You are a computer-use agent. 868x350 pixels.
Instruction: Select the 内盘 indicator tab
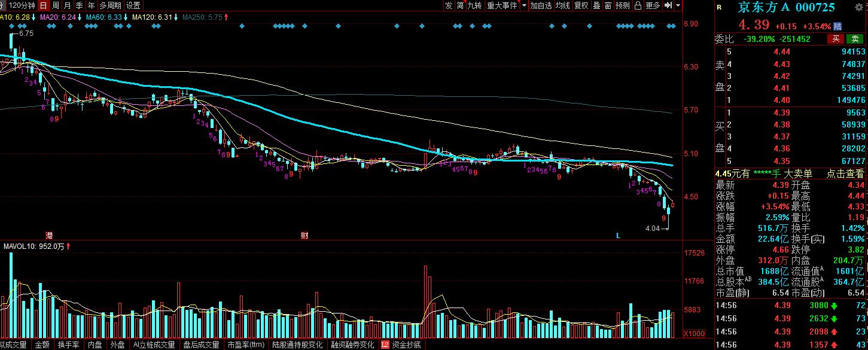95,345
